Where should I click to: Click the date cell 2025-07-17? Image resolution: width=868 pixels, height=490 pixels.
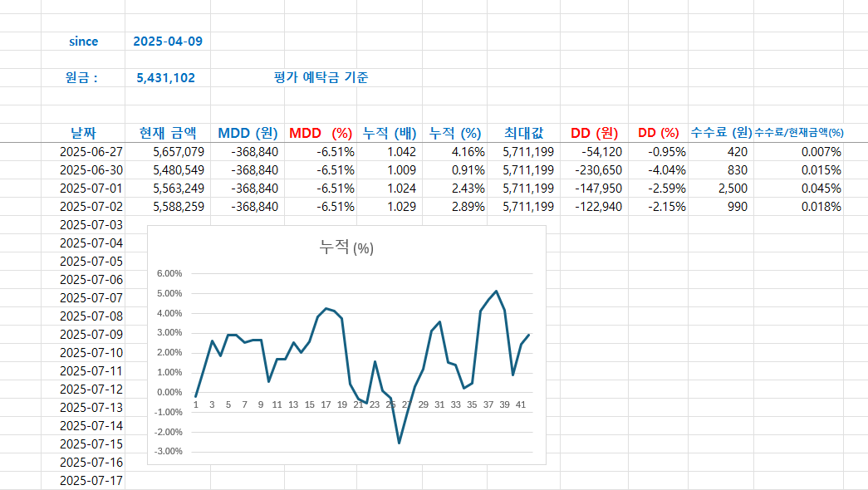[x=91, y=481]
